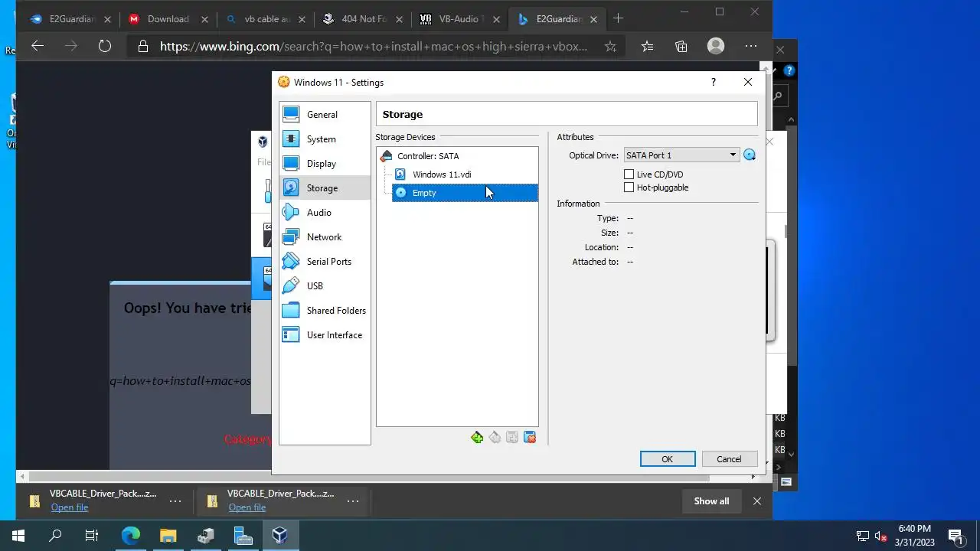Open Network settings category

[x=325, y=237]
